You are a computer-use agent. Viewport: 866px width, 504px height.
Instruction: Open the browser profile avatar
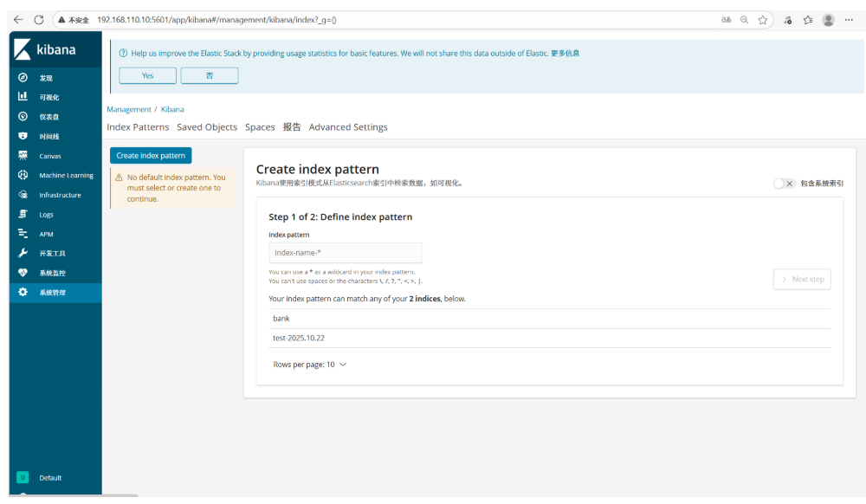(x=829, y=20)
